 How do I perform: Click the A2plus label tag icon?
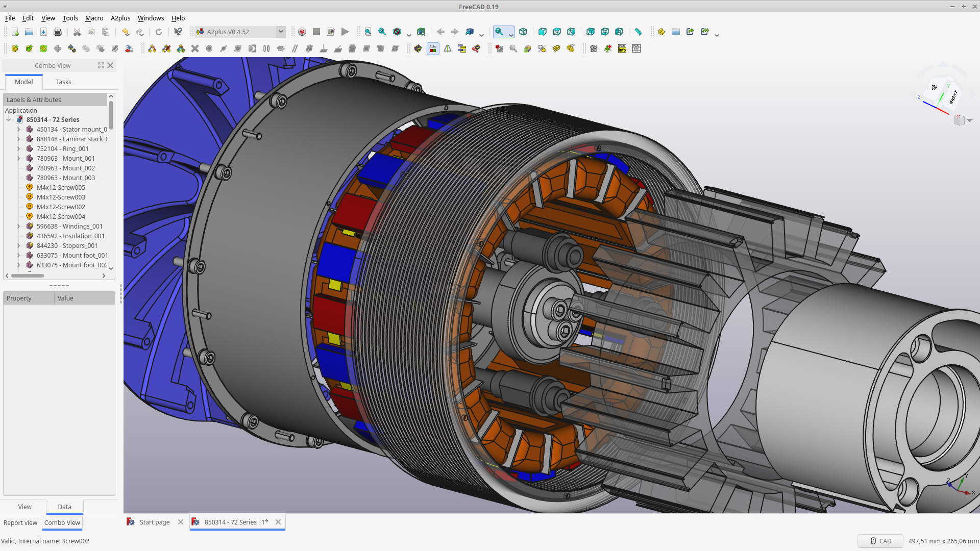556,48
